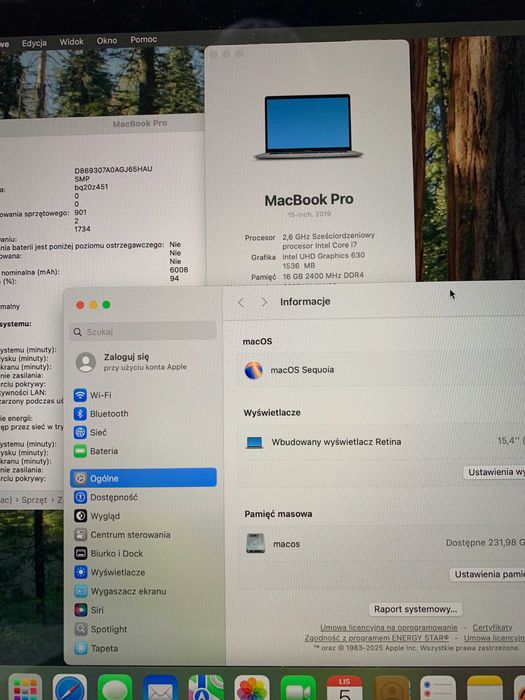
Task: Click the Szukaj search field
Action: pyautogui.click(x=143, y=332)
